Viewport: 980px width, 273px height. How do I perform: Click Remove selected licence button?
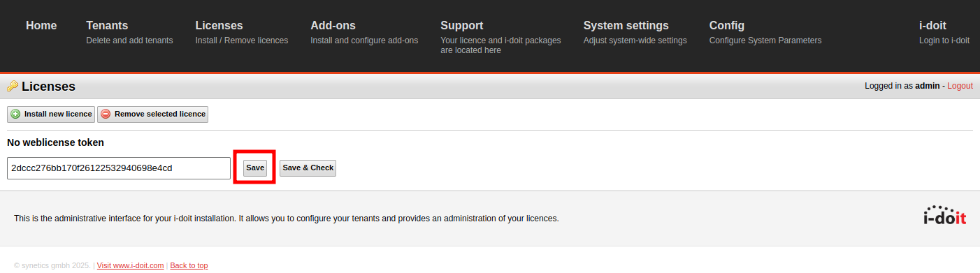click(152, 114)
